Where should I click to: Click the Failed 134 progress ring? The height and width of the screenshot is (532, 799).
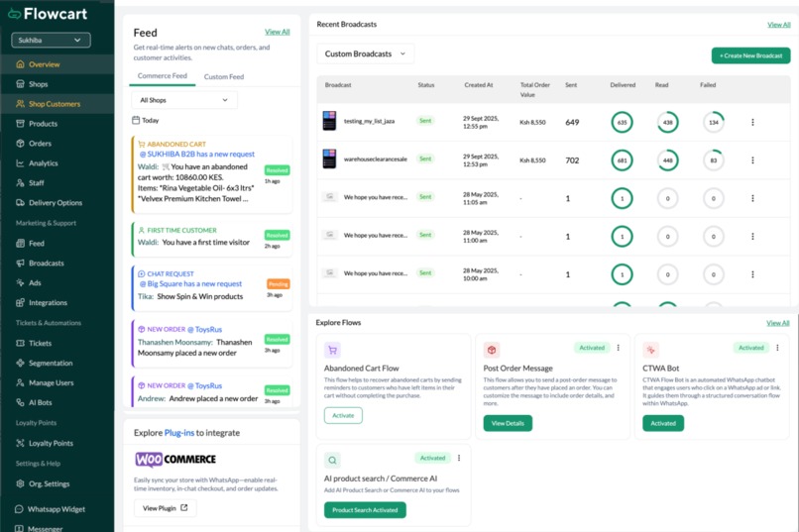[714, 122]
